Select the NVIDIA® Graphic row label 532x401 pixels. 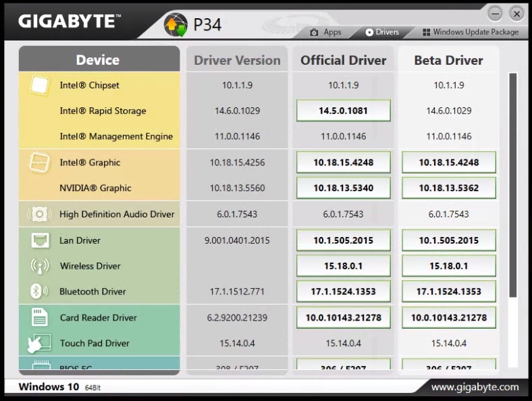pos(95,188)
